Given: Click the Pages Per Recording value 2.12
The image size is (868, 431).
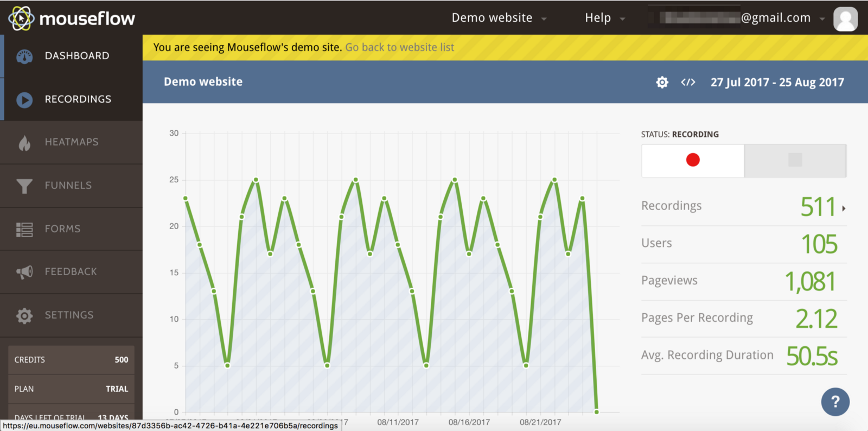Looking at the screenshot, I should point(816,319).
